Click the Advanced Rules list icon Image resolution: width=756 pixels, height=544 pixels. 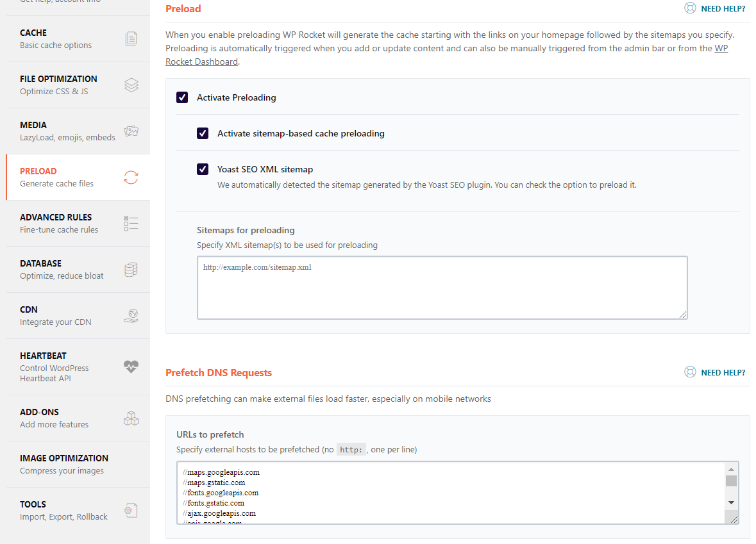131,223
